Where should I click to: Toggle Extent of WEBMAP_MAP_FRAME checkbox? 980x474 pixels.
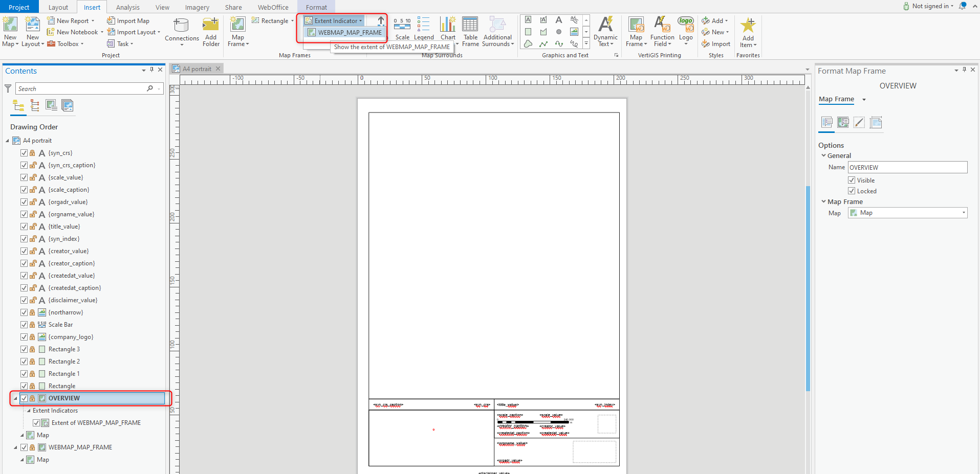pyautogui.click(x=36, y=422)
